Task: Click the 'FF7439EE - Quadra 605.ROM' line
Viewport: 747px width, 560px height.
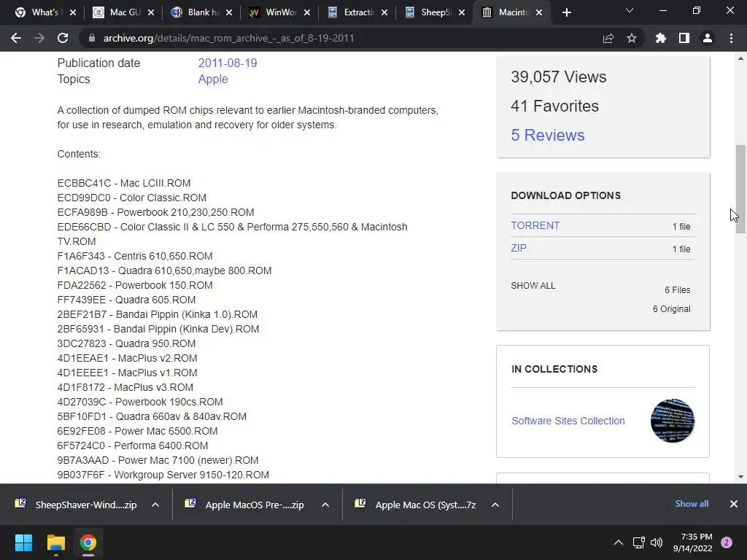Action: coord(126,300)
